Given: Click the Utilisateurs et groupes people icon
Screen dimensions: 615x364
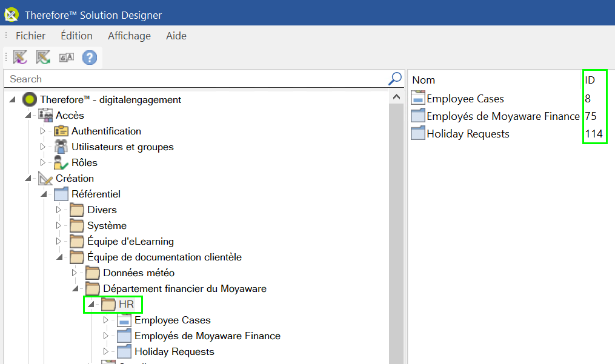Looking at the screenshot, I should 61,147.
